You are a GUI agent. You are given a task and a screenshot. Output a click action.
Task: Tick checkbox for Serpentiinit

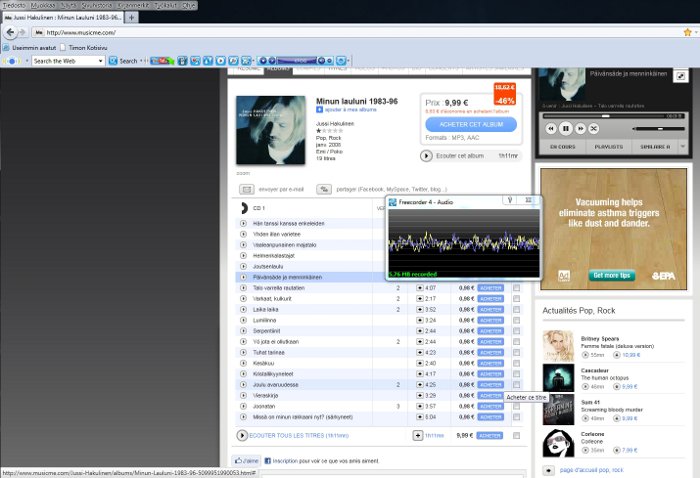point(517,331)
